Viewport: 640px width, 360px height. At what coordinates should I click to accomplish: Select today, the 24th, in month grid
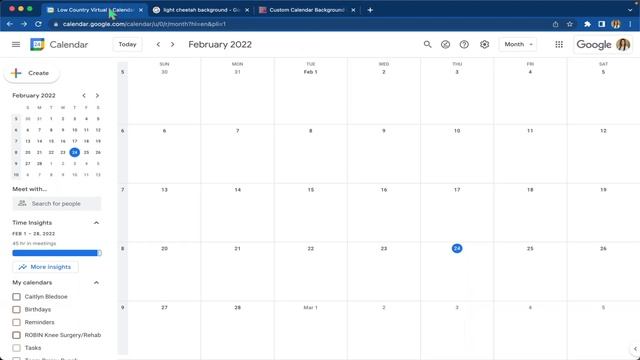[x=457, y=248]
